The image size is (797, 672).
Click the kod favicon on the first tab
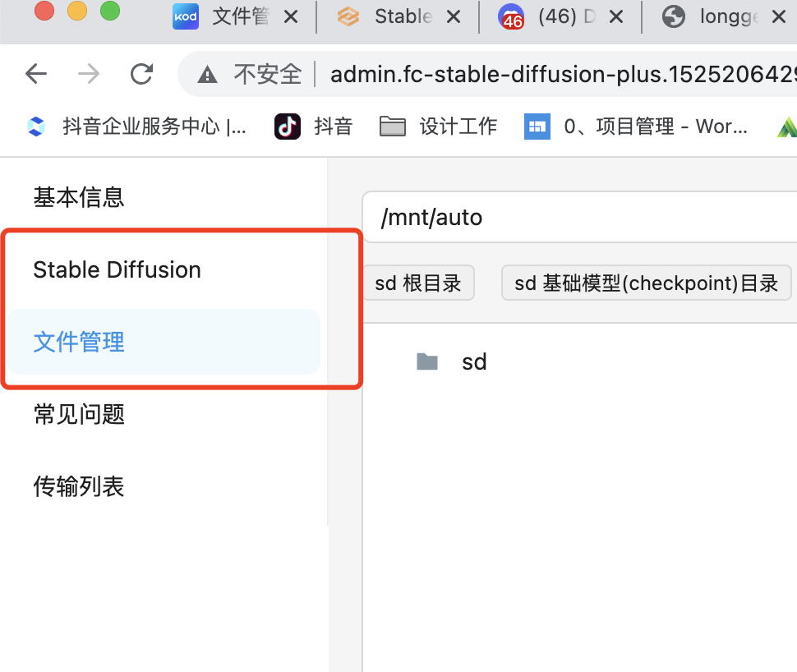[186, 16]
